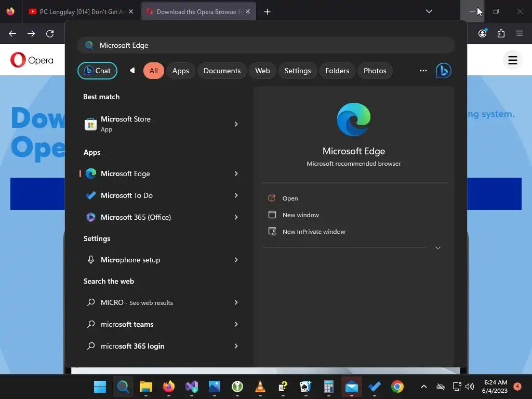
Task: Select the All filter tab
Action: (154, 71)
